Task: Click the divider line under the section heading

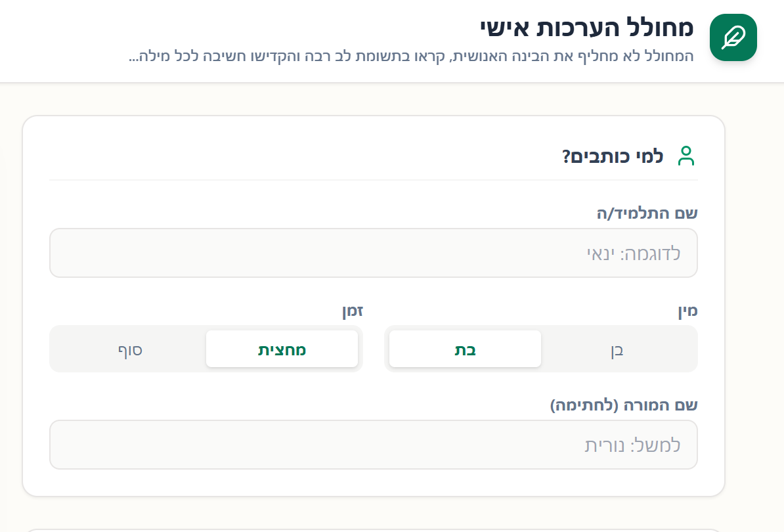Action: pyautogui.click(x=373, y=179)
